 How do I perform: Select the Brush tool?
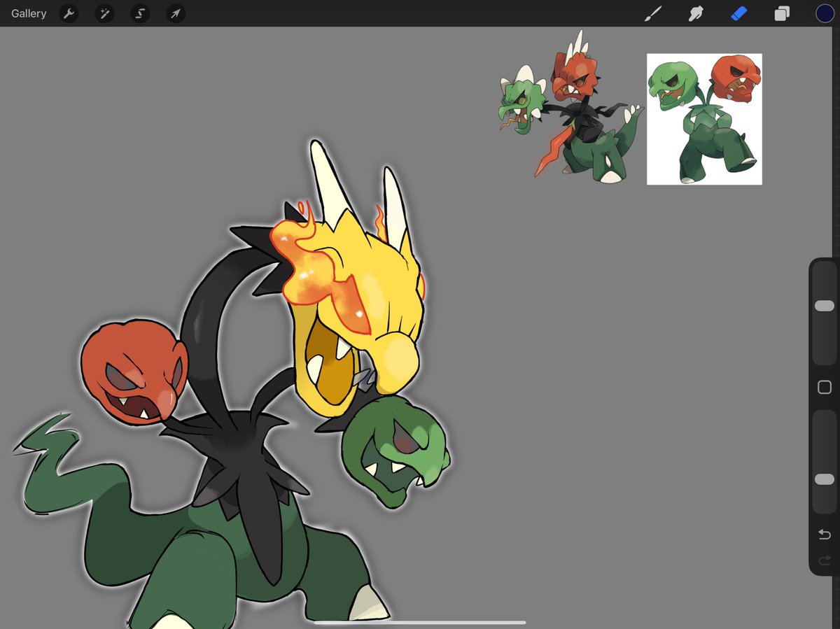[652, 13]
